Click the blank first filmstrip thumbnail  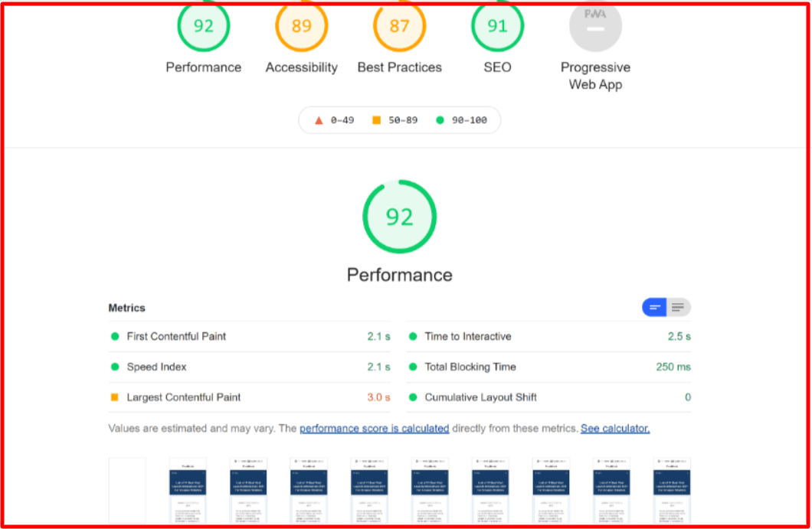[127, 490]
